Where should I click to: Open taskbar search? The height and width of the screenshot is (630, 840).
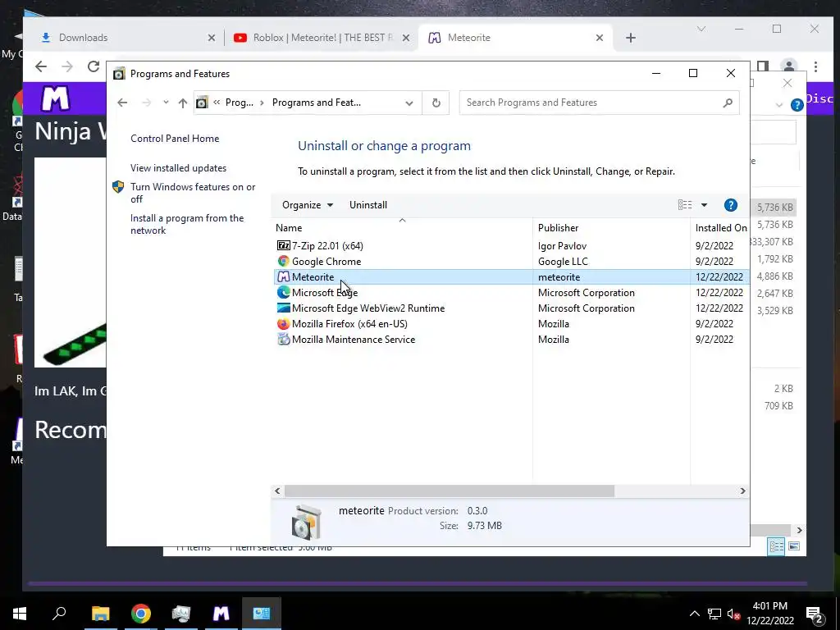59,613
